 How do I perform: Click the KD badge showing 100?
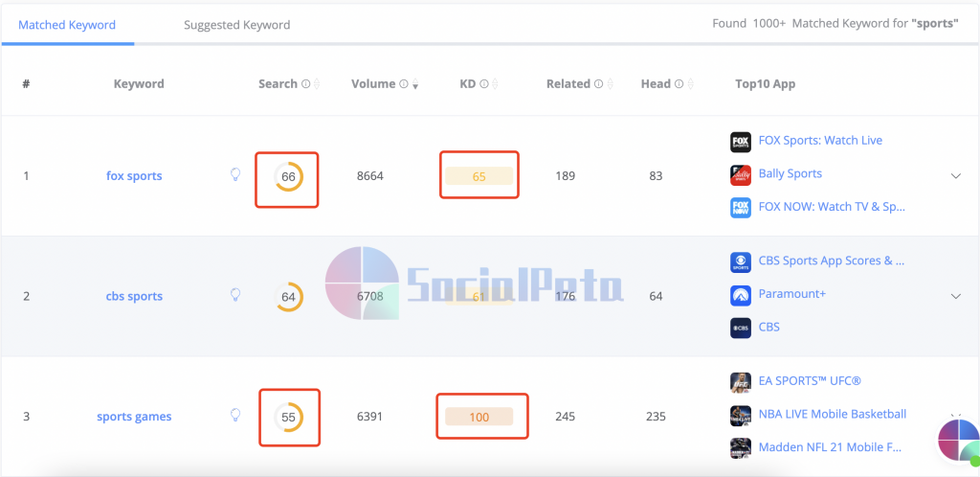[479, 417]
